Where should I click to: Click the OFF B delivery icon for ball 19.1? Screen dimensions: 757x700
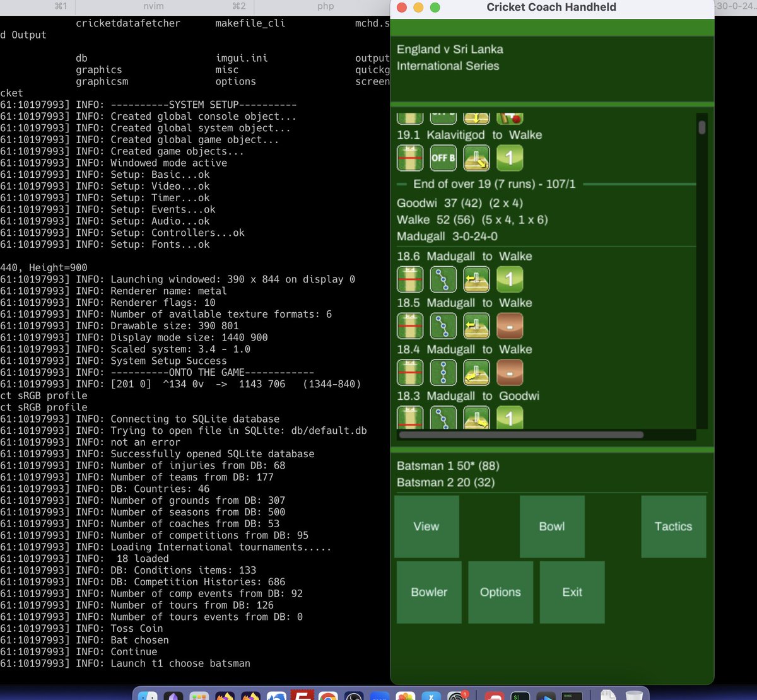point(443,158)
